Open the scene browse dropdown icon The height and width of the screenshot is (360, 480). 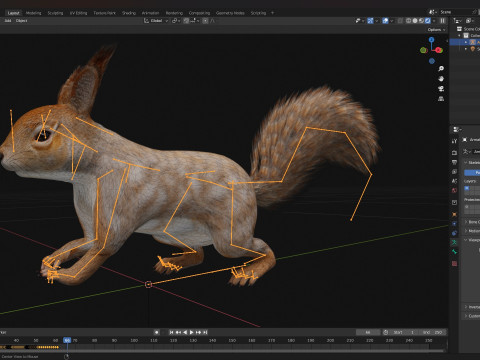click(x=432, y=12)
